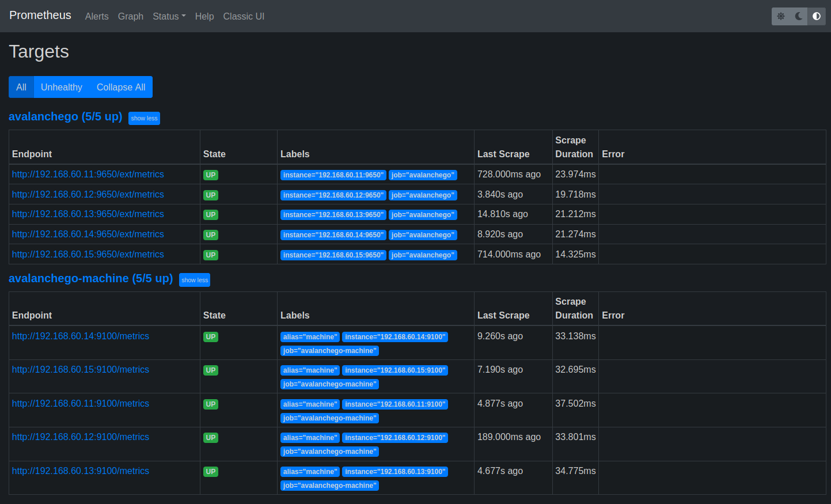Open the Prometheus home brand link
The width and height of the screenshot is (831, 504).
40,16
